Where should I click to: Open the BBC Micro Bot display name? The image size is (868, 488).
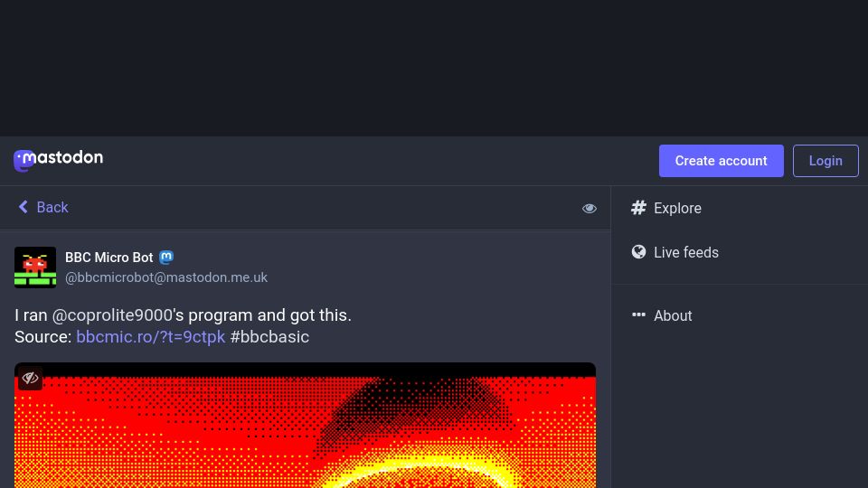(x=109, y=258)
